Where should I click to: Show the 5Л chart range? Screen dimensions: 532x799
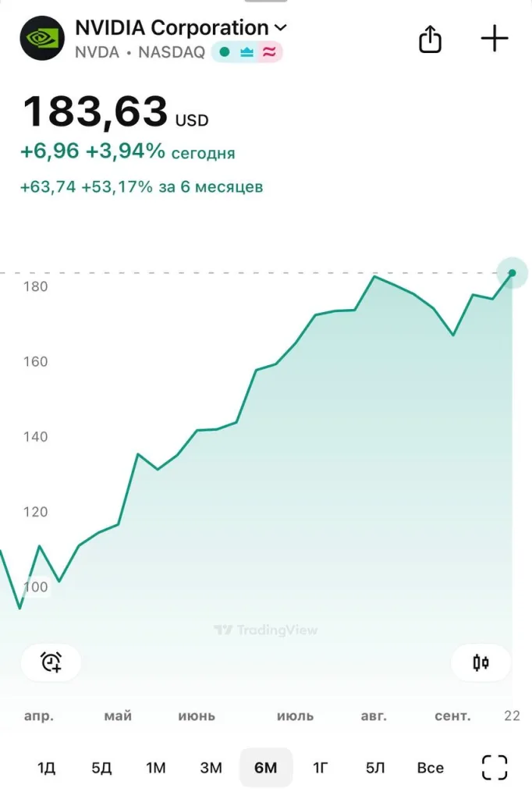[x=375, y=768]
